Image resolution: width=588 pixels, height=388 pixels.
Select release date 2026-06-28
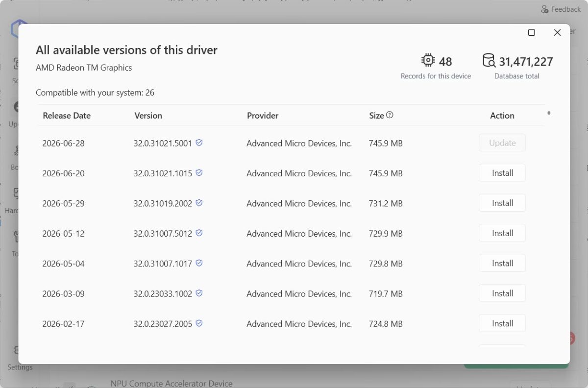tap(63, 144)
